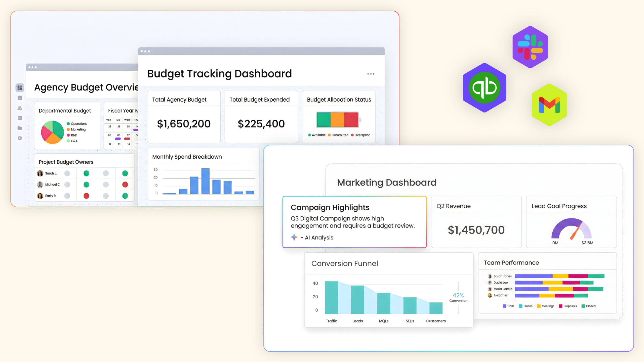644x362 pixels.
Task: Click the Lead Goal Progress gauge
Action: [x=571, y=229]
